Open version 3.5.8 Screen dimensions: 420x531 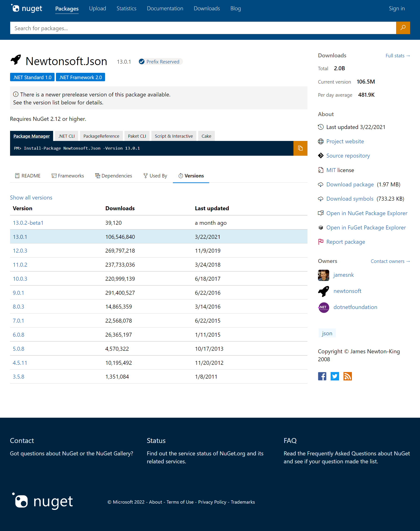(x=18, y=376)
